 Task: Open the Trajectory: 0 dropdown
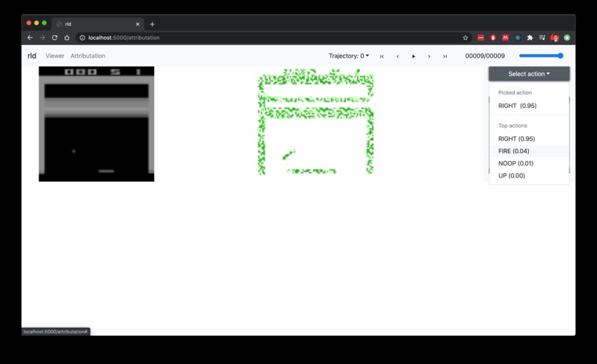[349, 56]
